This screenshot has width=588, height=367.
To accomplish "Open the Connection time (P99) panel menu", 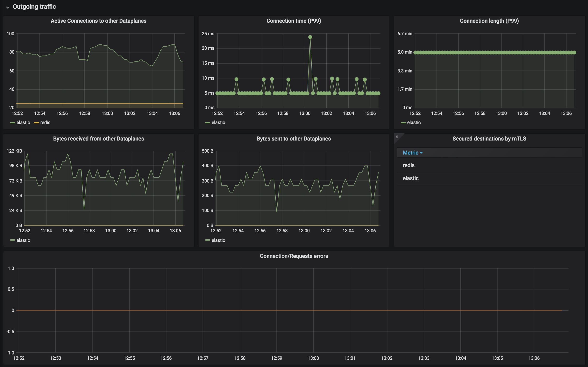I will (294, 21).
